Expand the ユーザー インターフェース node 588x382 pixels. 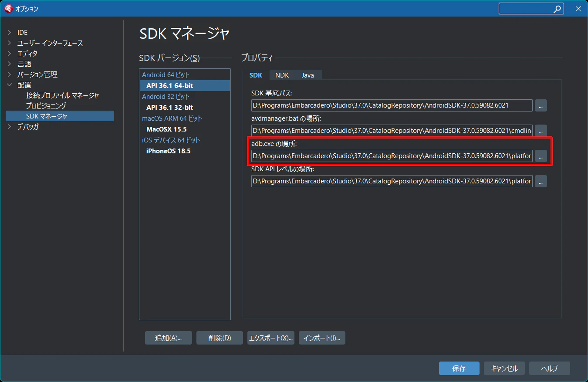coord(9,43)
